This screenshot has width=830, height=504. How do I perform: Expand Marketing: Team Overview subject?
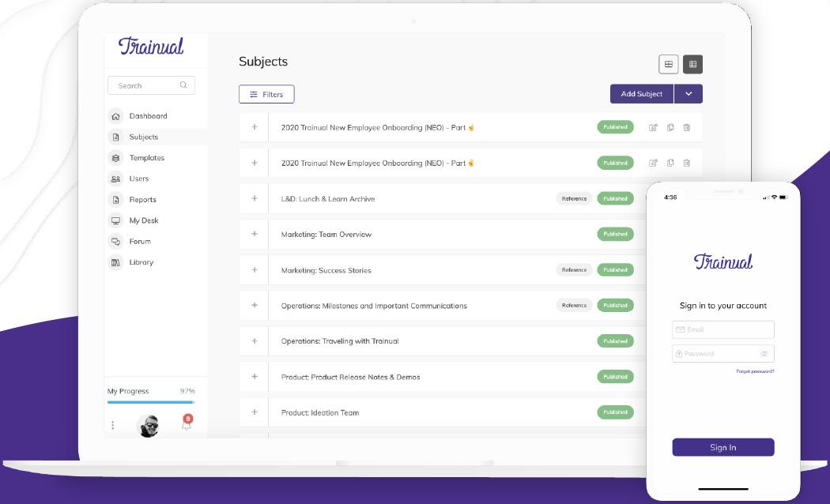click(x=255, y=234)
